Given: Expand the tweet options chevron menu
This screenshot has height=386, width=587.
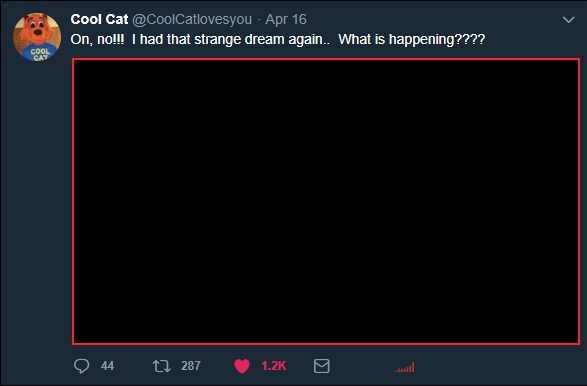Looking at the screenshot, I should [x=568, y=19].
